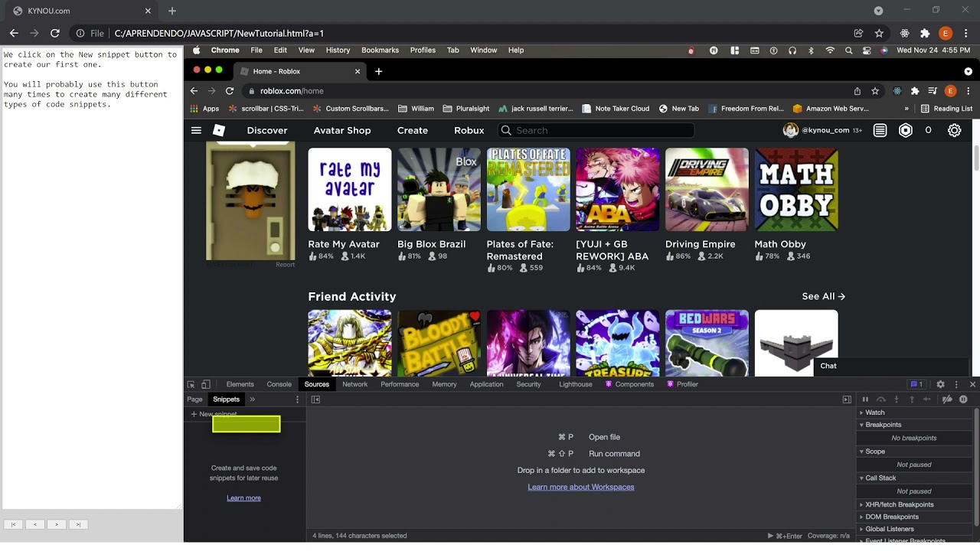This screenshot has width=980, height=551.
Task: Select the Snippets tab in Sources navigator
Action: tap(226, 399)
